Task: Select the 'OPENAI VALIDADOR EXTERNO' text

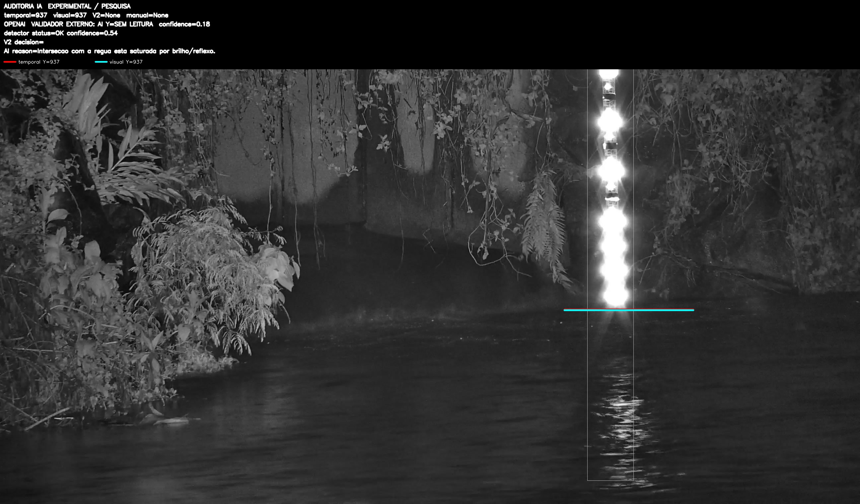Action: pyautogui.click(x=49, y=24)
